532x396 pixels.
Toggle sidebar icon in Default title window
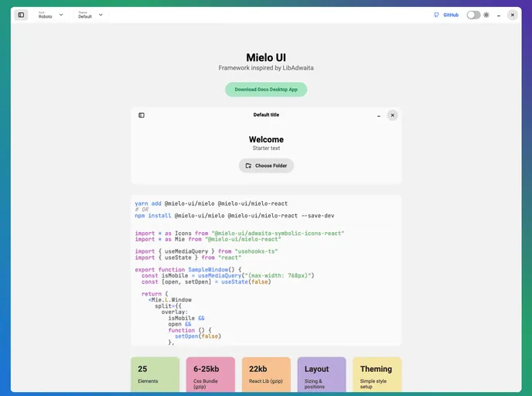[x=142, y=115]
